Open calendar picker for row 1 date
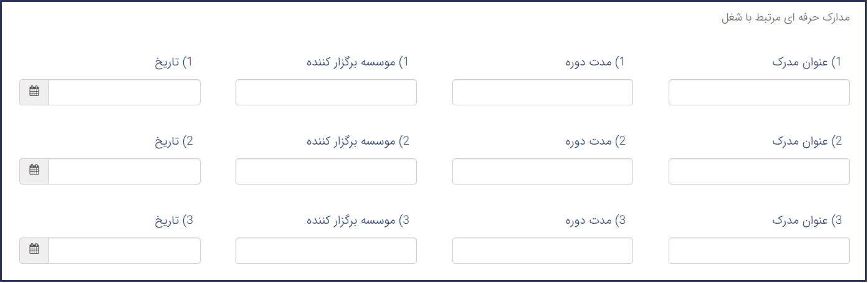The width and height of the screenshot is (868, 283). [x=34, y=92]
